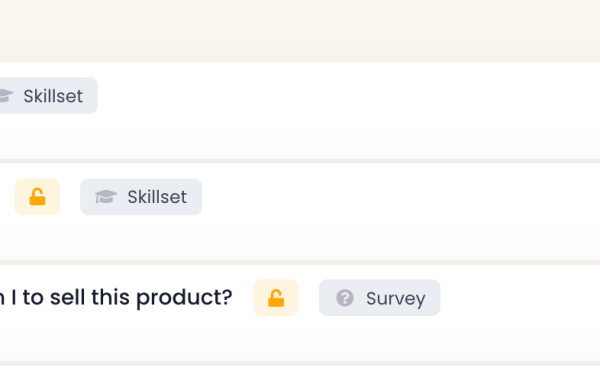Open the 'sell this product?' question title

[116, 298]
